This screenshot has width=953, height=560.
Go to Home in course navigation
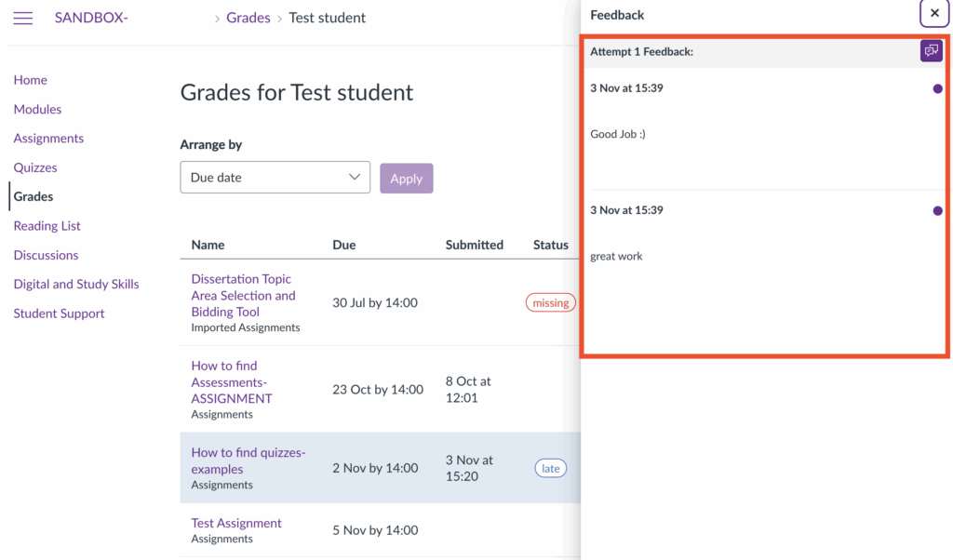(x=31, y=80)
